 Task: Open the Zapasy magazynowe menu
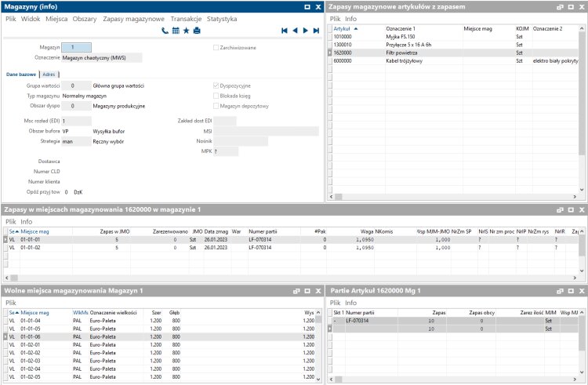(x=133, y=19)
